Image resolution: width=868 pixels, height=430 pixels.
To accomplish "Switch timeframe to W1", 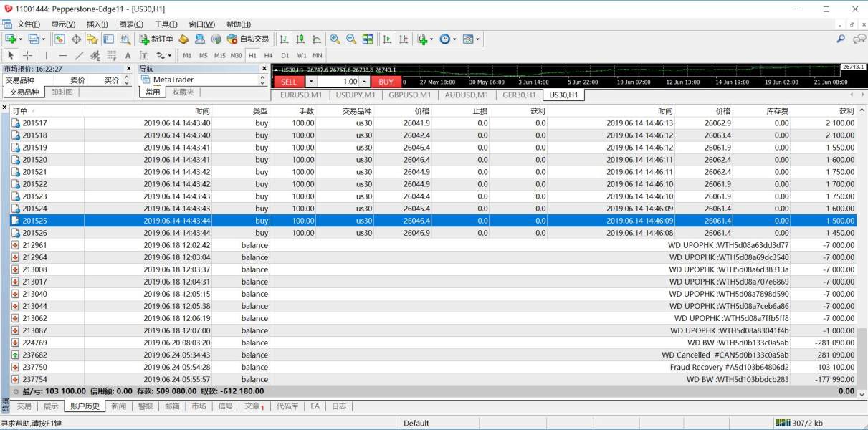I will tap(301, 55).
